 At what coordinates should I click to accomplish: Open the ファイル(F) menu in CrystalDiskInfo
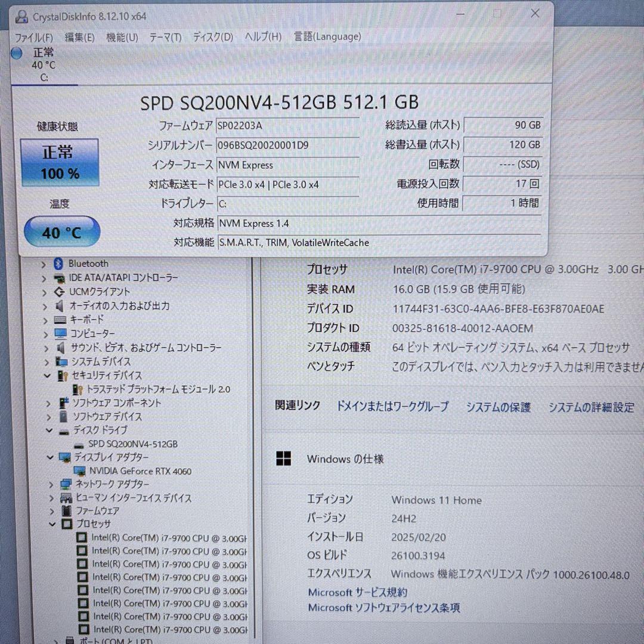pyautogui.click(x=33, y=38)
